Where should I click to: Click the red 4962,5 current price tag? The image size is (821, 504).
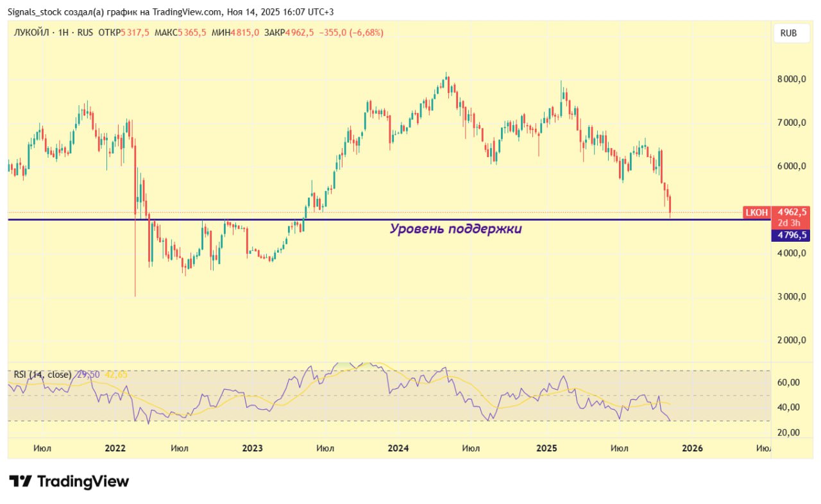791,212
